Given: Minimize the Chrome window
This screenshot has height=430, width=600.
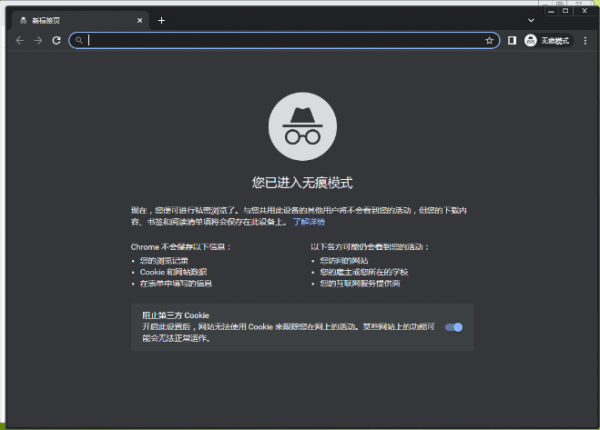Looking at the screenshot, I should click(x=551, y=11).
